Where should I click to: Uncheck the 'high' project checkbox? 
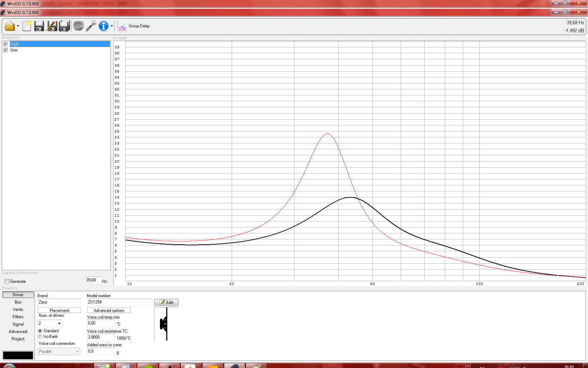click(x=6, y=44)
